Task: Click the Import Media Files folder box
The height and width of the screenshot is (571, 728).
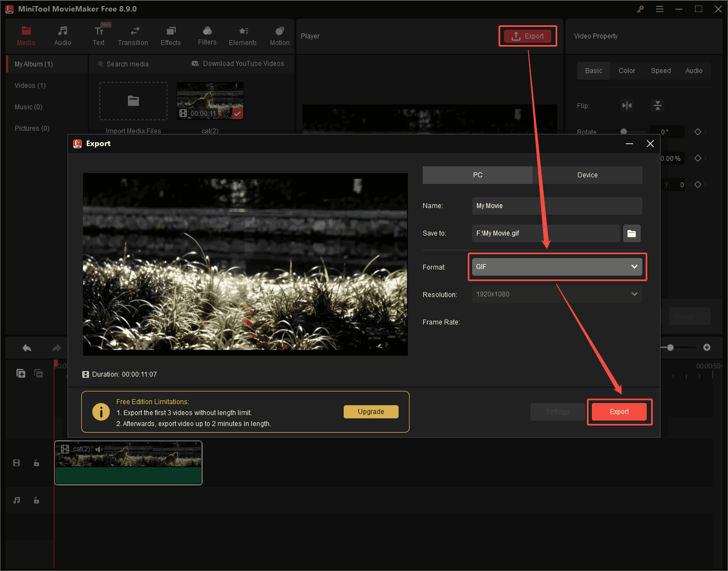Action: click(x=133, y=101)
